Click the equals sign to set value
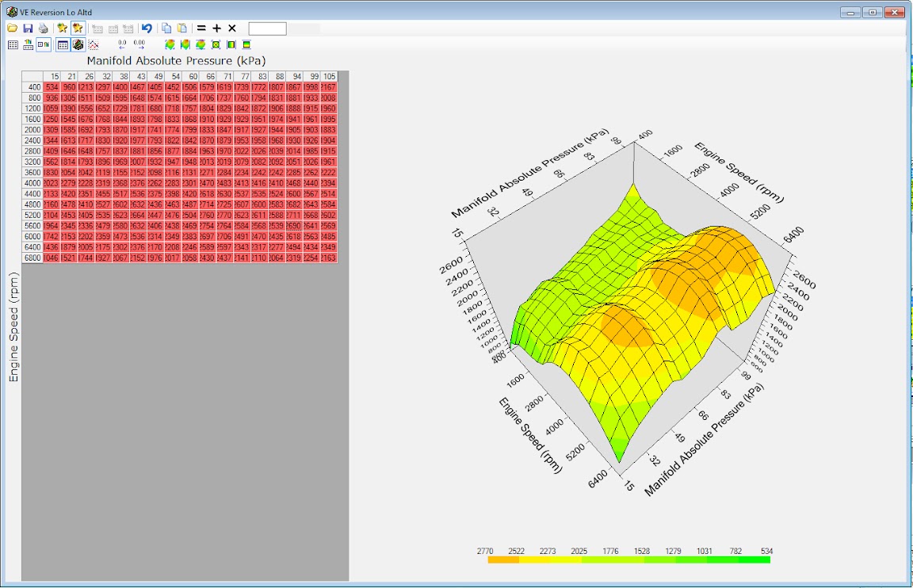 [201, 28]
